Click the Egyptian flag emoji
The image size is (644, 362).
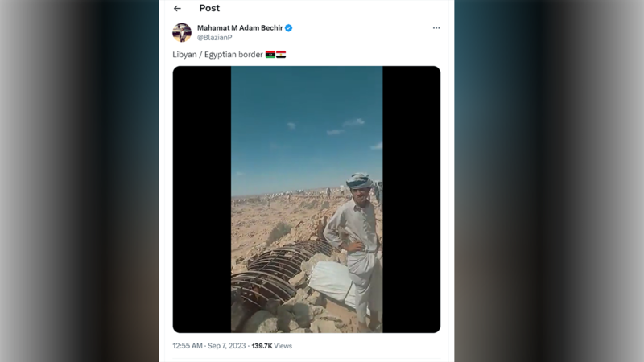(281, 55)
